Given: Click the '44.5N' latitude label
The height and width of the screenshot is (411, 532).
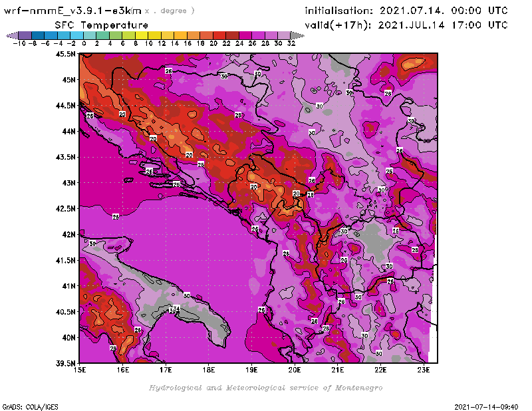Looking at the screenshot, I should [x=65, y=106].
